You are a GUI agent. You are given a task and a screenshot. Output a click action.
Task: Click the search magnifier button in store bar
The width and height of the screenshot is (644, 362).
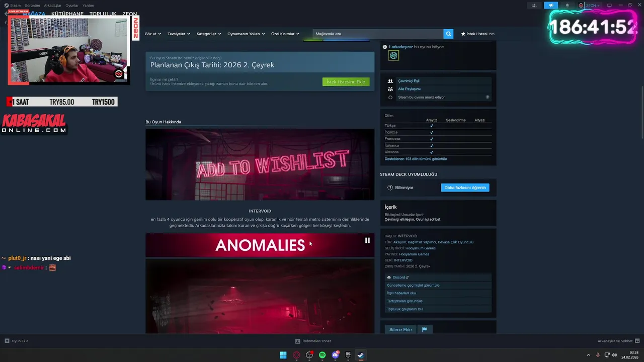448,34
